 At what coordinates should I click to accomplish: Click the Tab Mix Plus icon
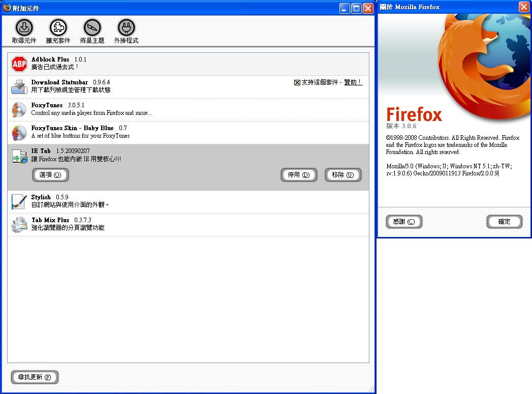[19, 225]
